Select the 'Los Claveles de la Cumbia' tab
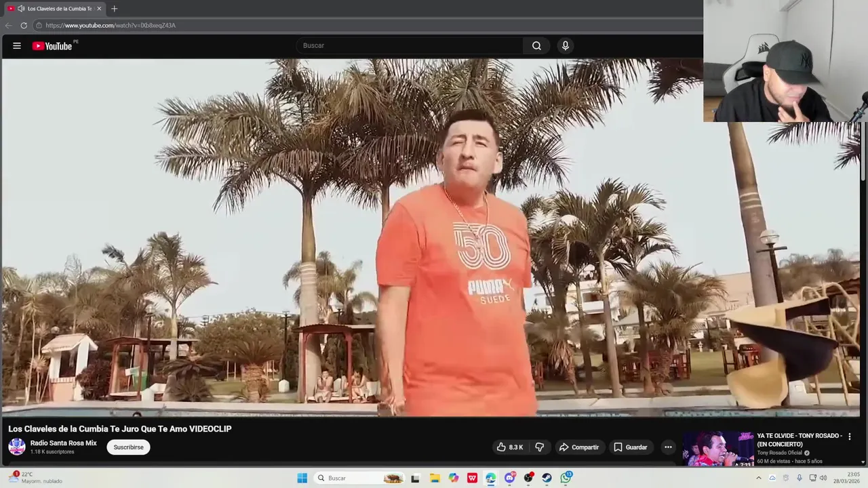 54,9
